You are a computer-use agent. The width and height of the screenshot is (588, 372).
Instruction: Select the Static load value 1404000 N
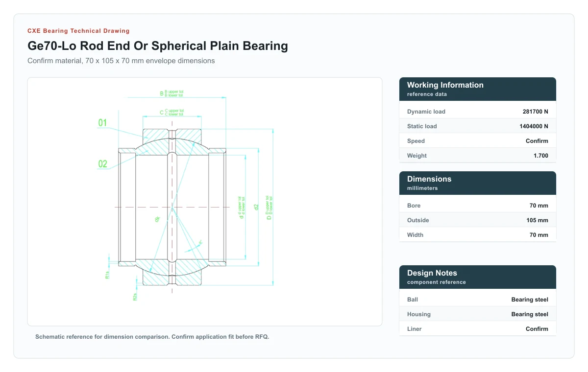534,126
